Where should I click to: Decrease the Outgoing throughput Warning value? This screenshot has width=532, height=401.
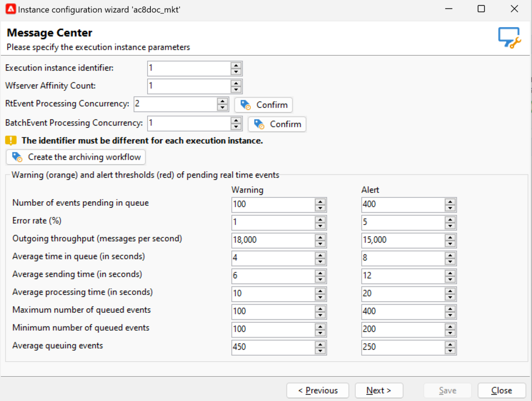[x=320, y=244]
